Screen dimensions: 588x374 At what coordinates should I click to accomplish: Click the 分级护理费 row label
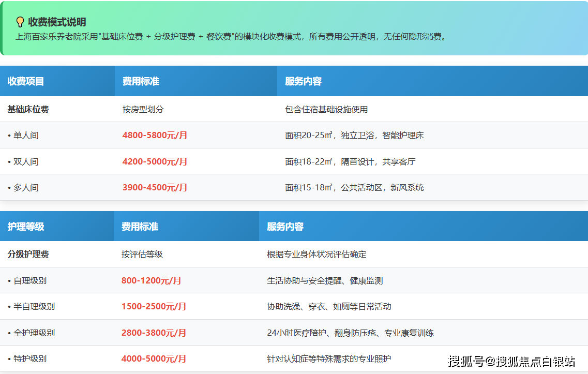point(28,255)
